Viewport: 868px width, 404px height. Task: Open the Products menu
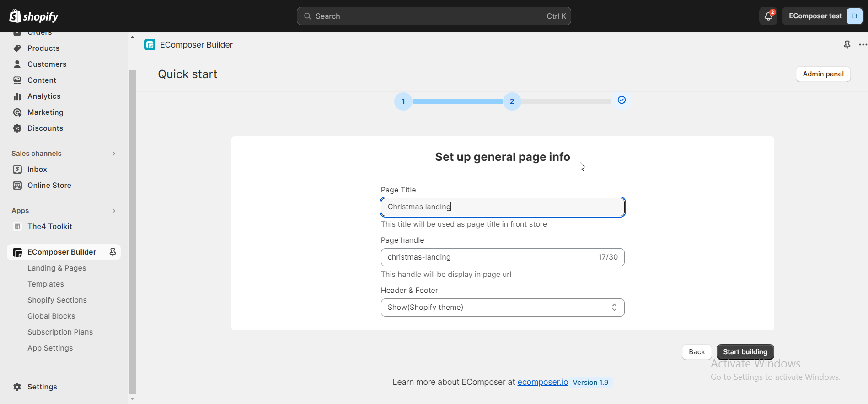tap(43, 48)
